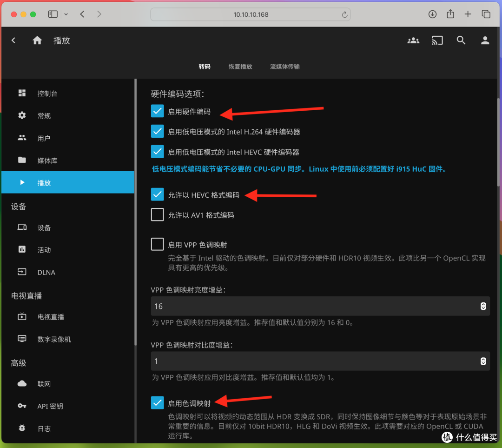
Task: Click stepper on VPP 亮度增益 field
Action: (x=483, y=306)
